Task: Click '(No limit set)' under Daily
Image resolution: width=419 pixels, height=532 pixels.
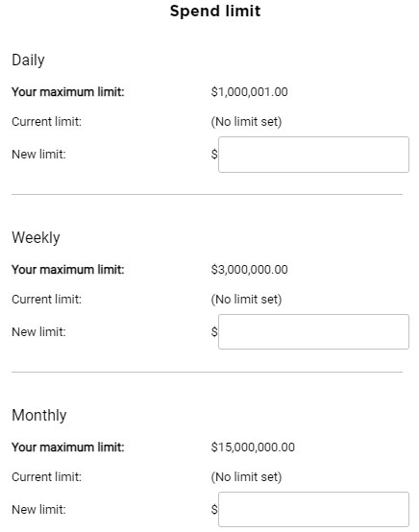Action: pyautogui.click(x=246, y=122)
